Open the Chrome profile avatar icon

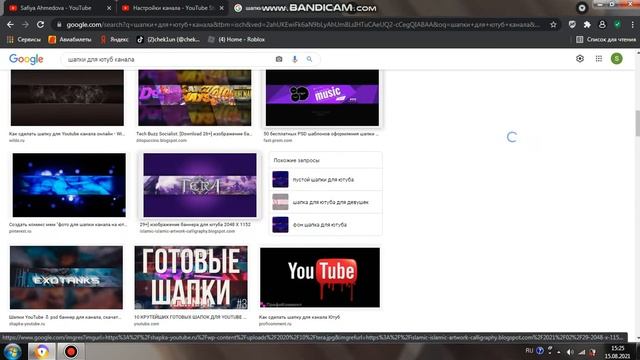602,24
